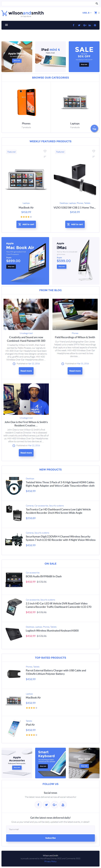The height and width of the screenshot is (868, 101).
Task: Toggle wishlist heart on MacBook Air
Action: pos(45,151)
